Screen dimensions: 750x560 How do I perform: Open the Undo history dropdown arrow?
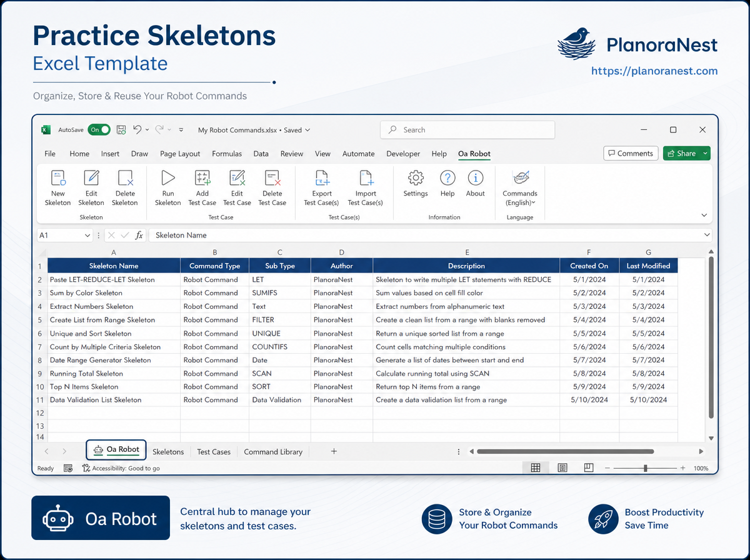coord(147,130)
